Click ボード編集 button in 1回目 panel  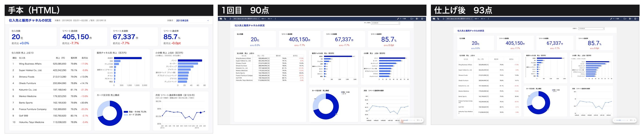coord(401,19)
